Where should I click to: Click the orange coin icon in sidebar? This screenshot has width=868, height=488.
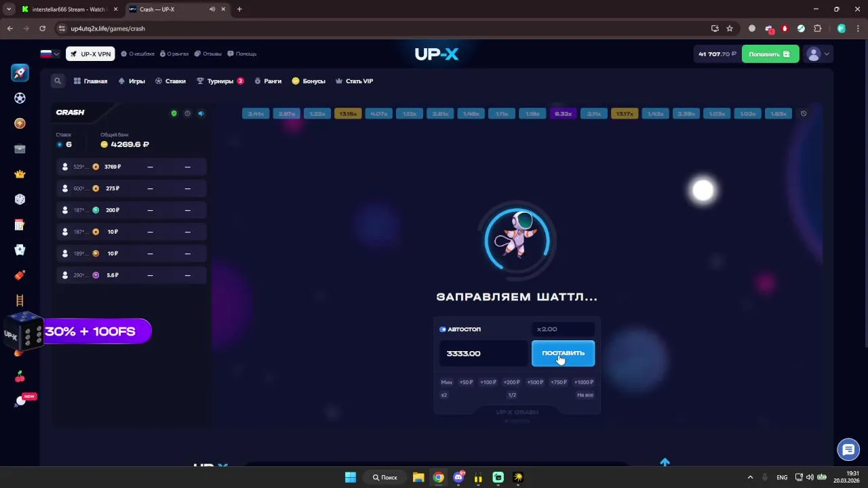[20, 123]
